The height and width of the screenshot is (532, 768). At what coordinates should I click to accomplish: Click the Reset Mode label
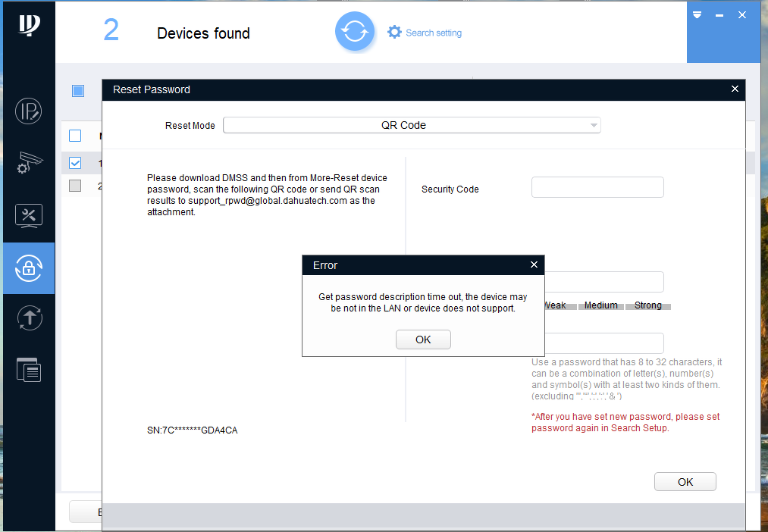[190, 126]
